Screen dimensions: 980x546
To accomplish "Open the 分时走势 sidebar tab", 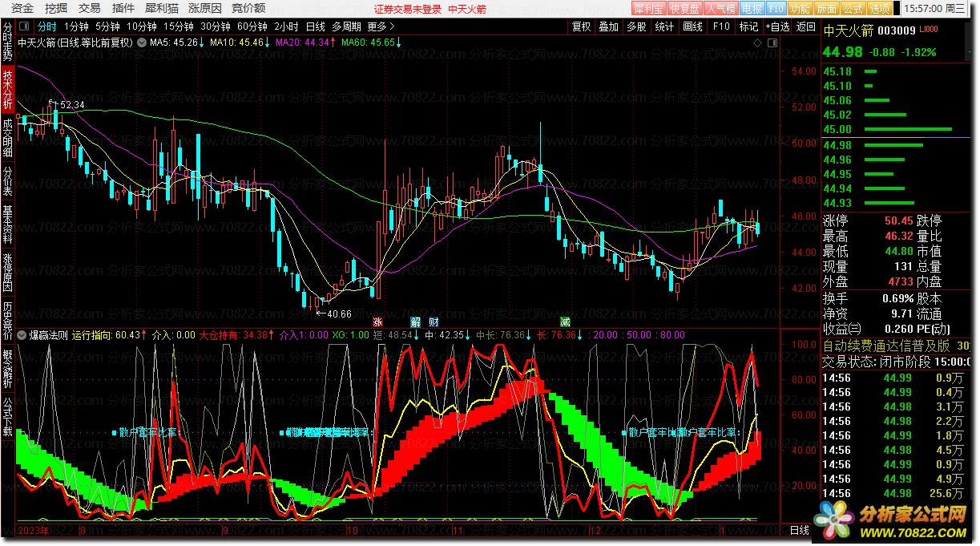I will 7,41.
